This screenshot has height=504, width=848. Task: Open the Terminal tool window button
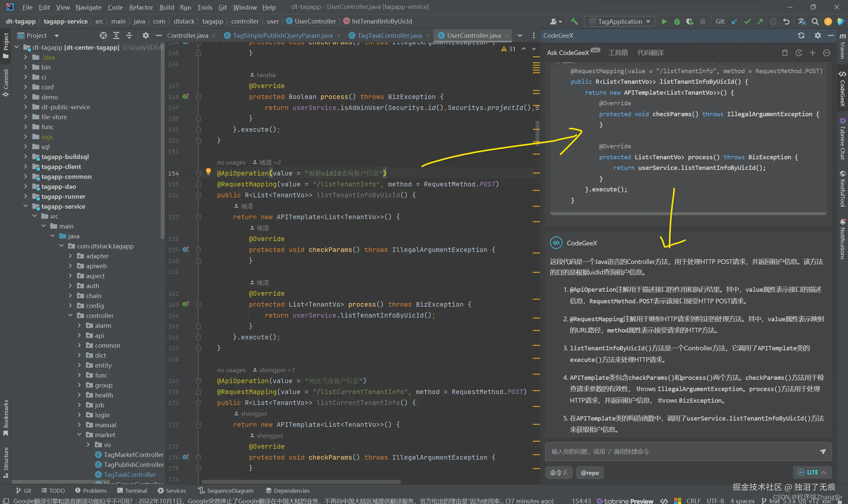pyautogui.click(x=132, y=490)
